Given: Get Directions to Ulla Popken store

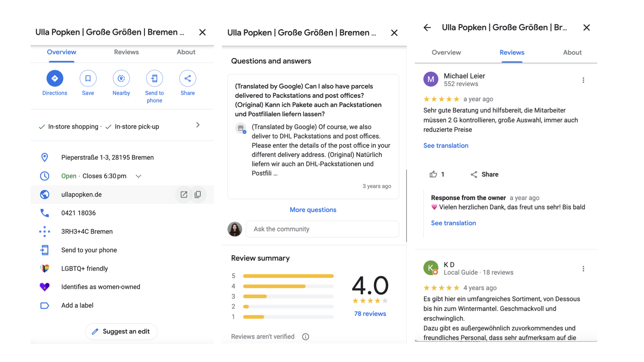Looking at the screenshot, I should [x=55, y=78].
